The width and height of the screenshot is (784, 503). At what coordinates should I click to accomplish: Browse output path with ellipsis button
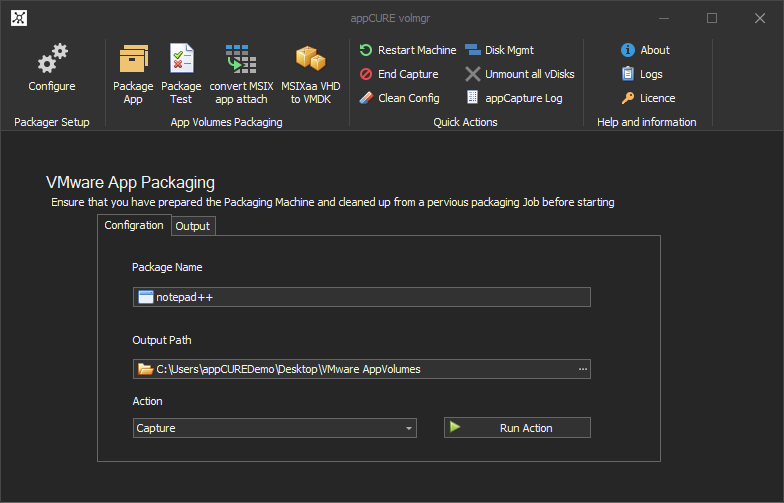583,369
